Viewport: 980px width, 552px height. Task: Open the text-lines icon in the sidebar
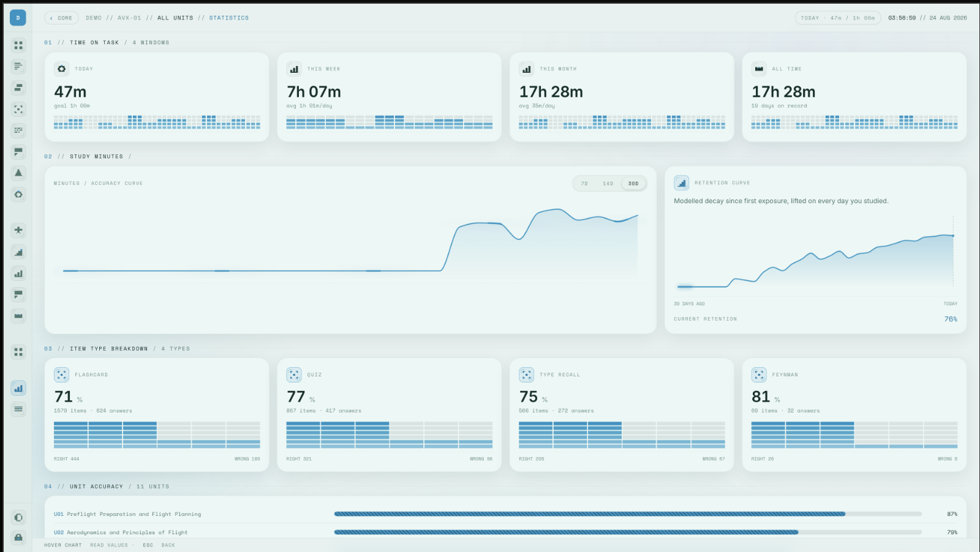pyautogui.click(x=18, y=66)
